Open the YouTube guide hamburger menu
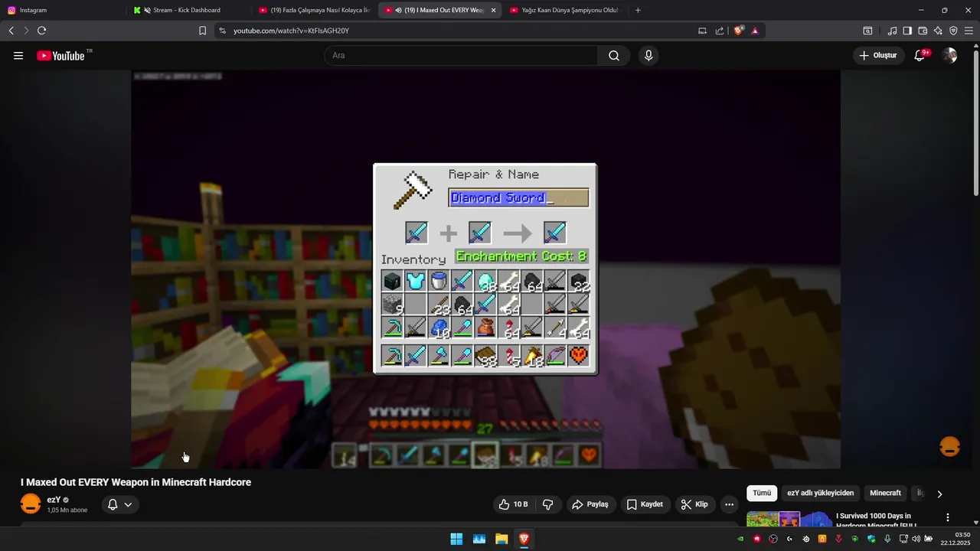 pos(18,56)
